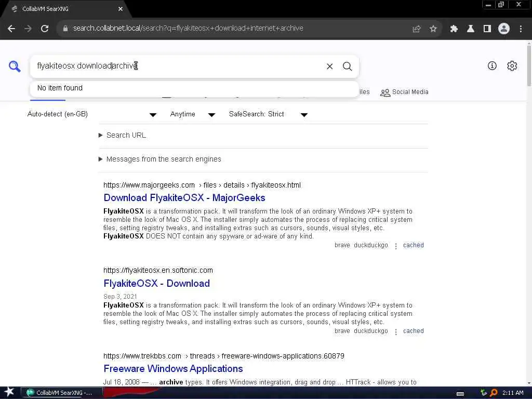
Task: Click 'duckduckgo' label on softonic result
Action: click(370, 331)
